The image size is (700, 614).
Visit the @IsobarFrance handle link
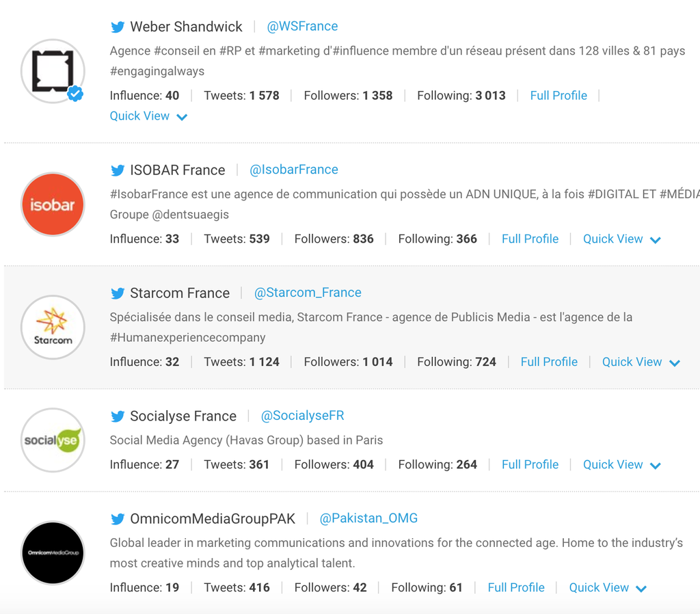point(294,170)
